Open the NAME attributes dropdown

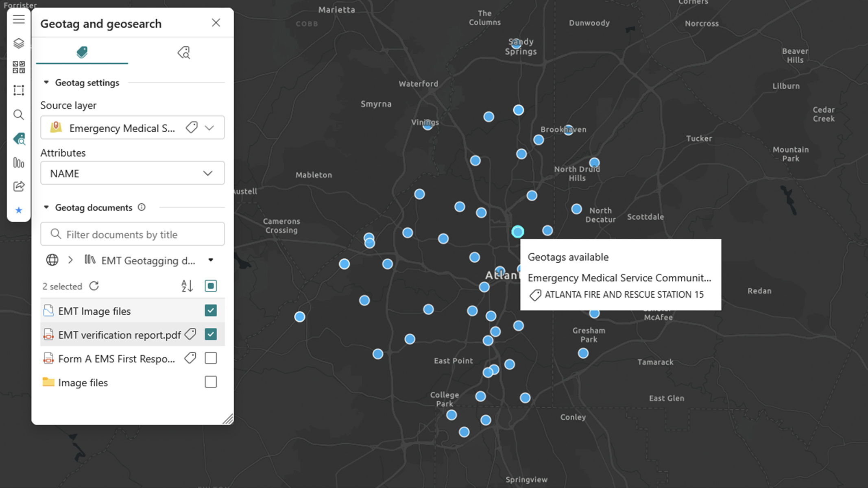(x=132, y=173)
